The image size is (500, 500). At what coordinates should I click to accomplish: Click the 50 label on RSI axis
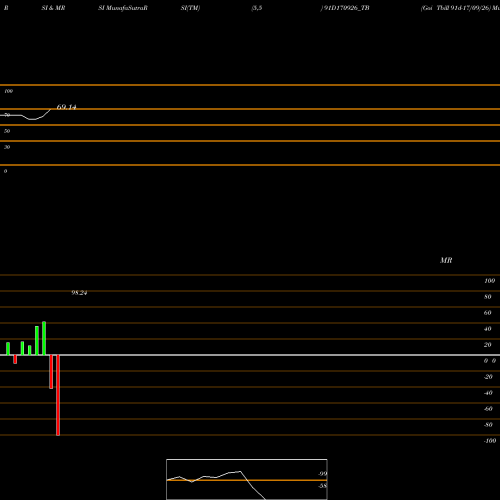pos(7,131)
